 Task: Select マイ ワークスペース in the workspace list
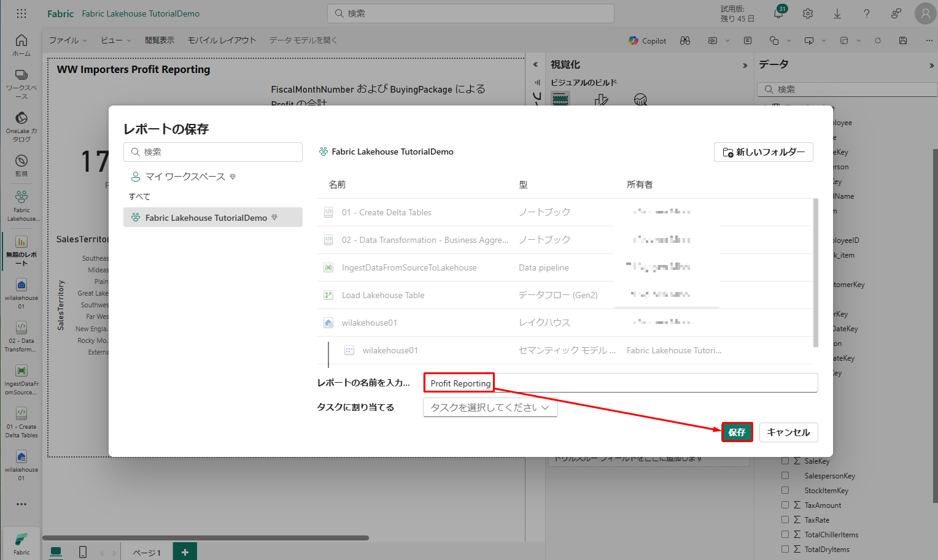pos(185,177)
